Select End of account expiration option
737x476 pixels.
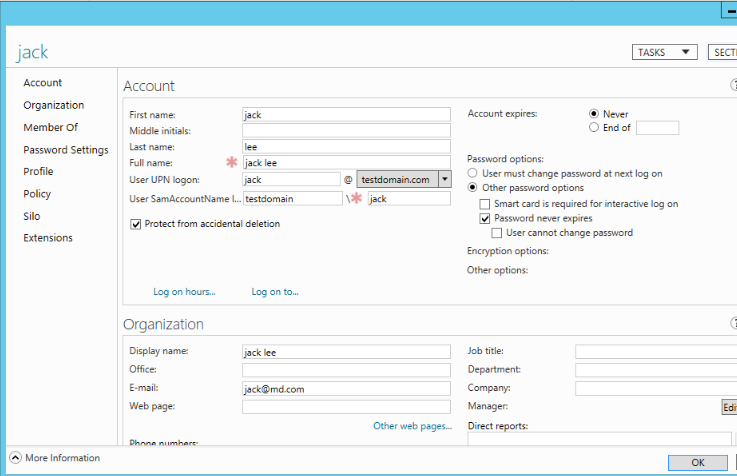point(594,127)
